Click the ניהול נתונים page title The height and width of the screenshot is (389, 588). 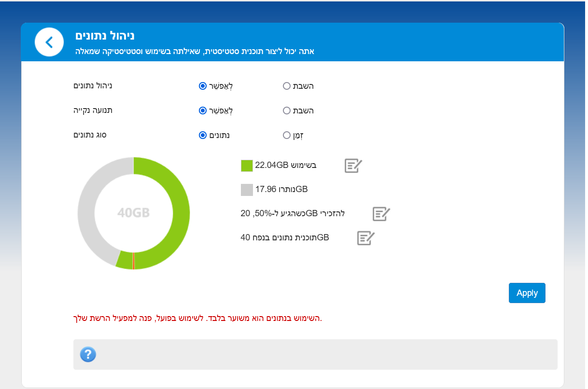pyautogui.click(x=105, y=36)
